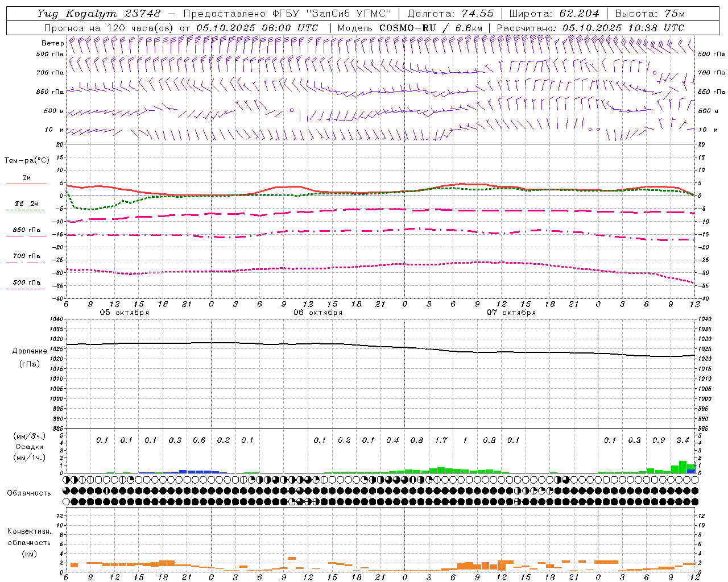This screenshot has height=582, width=728.
Task: Click the Осадки precipitation label
Action: click(x=29, y=447)
